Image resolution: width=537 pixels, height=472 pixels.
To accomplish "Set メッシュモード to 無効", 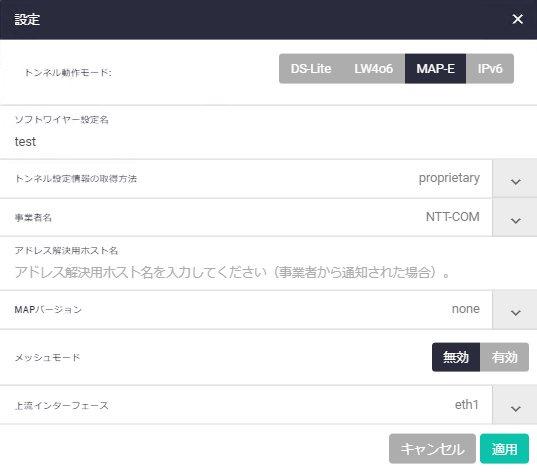I will tap(456, 357).
